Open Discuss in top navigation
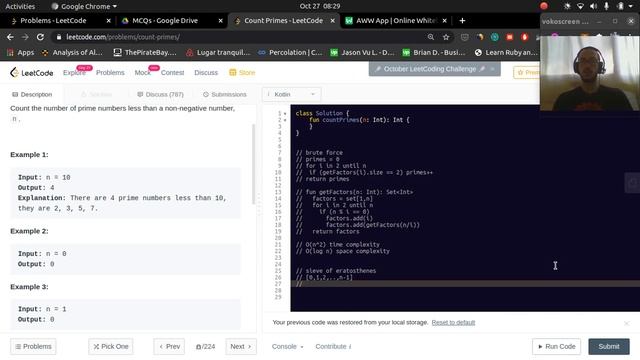The height and width of the screenshot is (360, 640). (x=206, y=73)
